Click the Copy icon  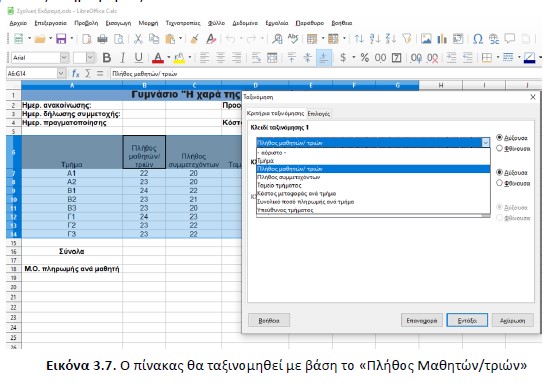tap(154, 39)
